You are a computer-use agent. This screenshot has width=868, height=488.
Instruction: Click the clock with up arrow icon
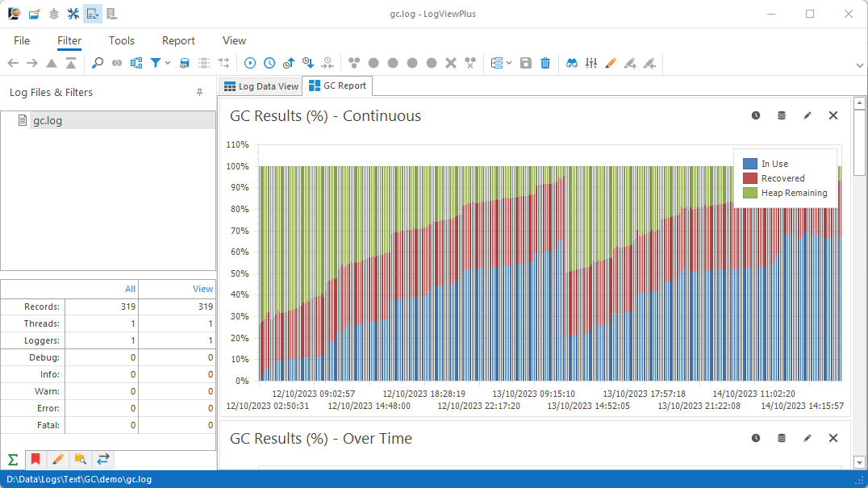[x=289, y=63]
